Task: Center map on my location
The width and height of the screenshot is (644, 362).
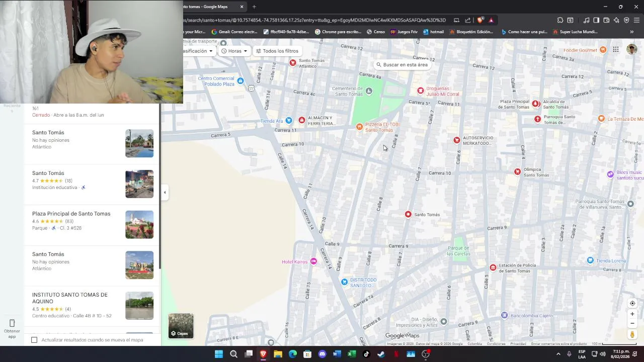Action: click(x=632, y=303)
